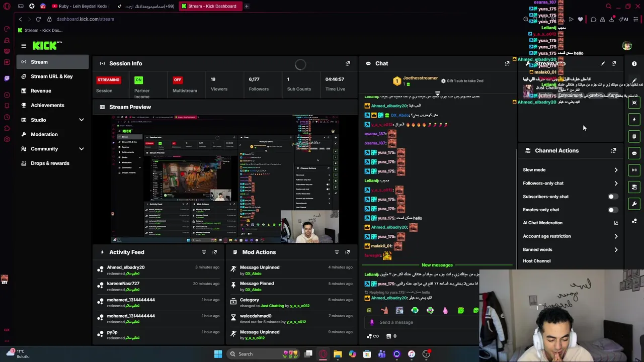The image size is (644, 362).
Task: Pop out the Stream Info panel
Action: pyautogui.click(x=614, y=63)
